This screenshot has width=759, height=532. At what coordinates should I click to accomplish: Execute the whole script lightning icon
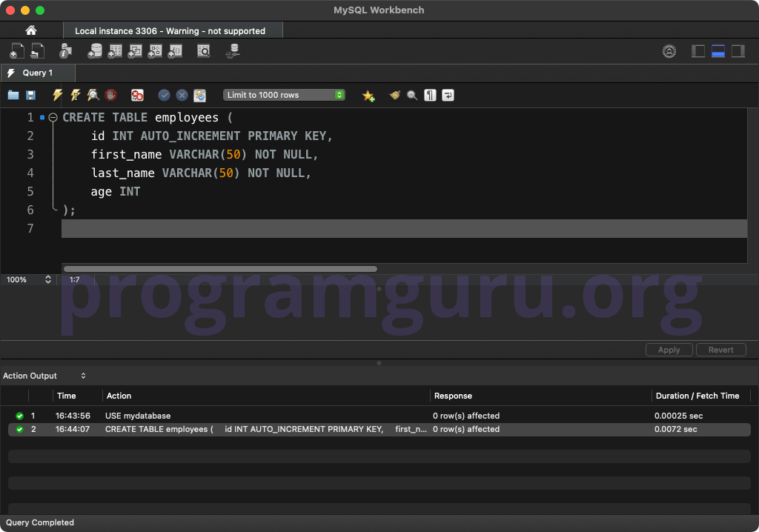(57, 95)
